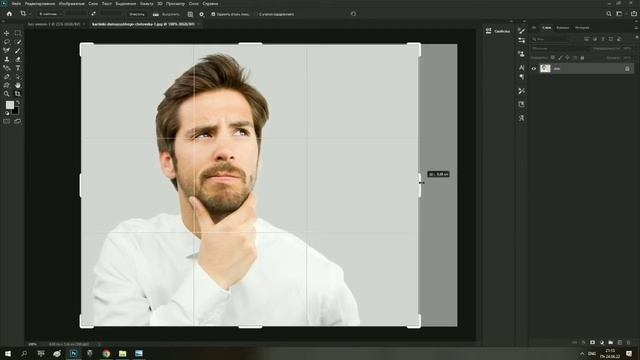Select the Rectangular Marquee tool
The width and height of the screenshot is (640, 360).
18,33
